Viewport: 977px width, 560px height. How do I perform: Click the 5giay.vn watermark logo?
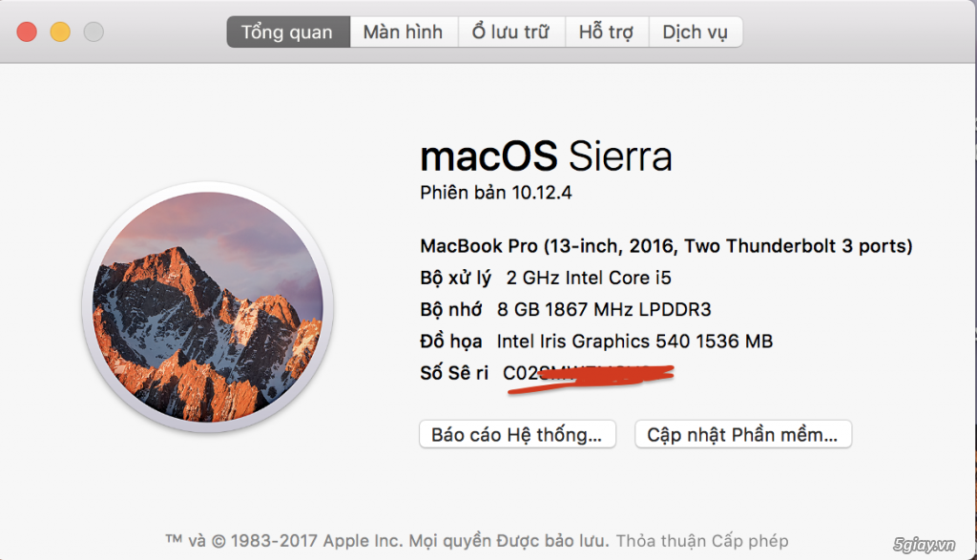click(x=924, y=545)
